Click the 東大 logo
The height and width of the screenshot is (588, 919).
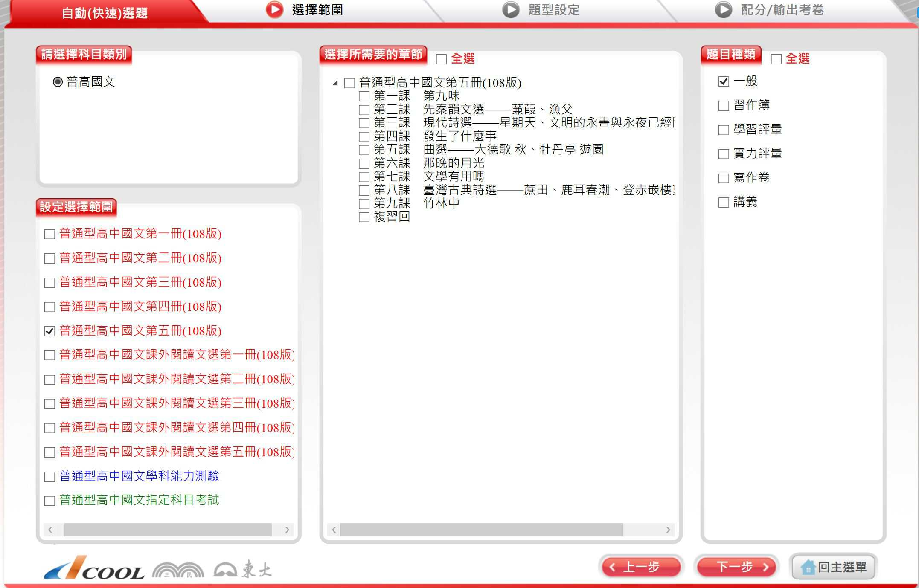242,569
